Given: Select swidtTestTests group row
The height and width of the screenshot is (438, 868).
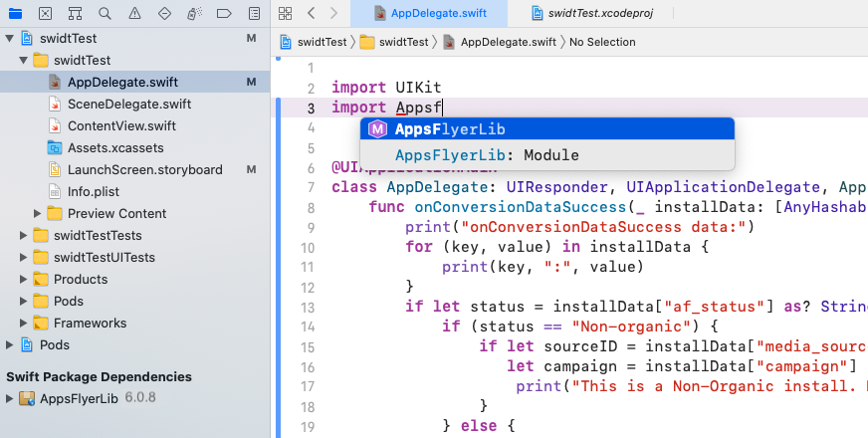Looking at the screenshot, I should pyautogui.click(x=135, y=235).
